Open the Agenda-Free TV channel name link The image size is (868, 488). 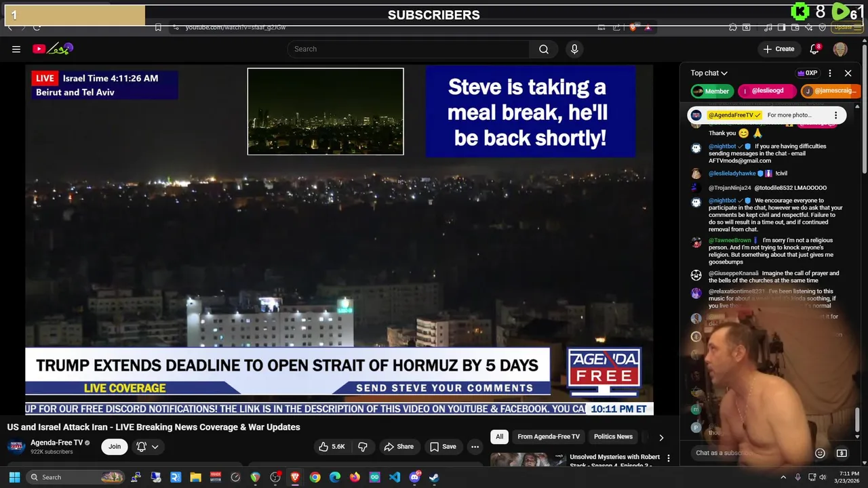coord(56,443)
